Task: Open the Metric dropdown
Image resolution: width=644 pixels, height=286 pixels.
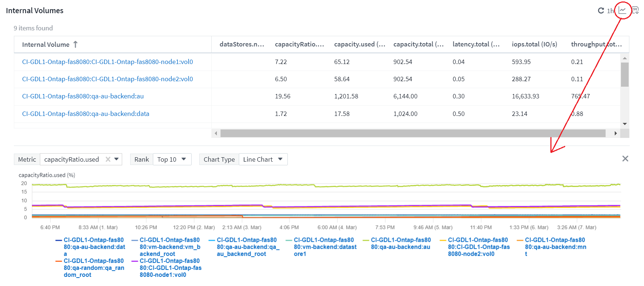Action: pos(116,159)
